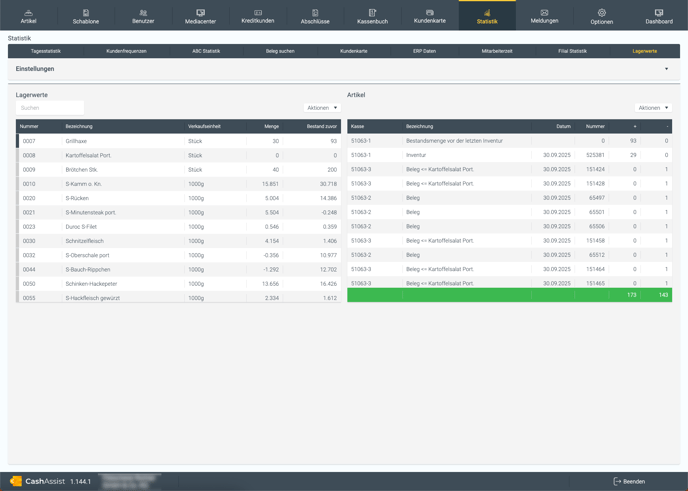Image resolution: width=688 pixels, height=491 pixels.
Task: Open Aktionen dropdown in Lagerwerte panel
Action: point(322,108)
